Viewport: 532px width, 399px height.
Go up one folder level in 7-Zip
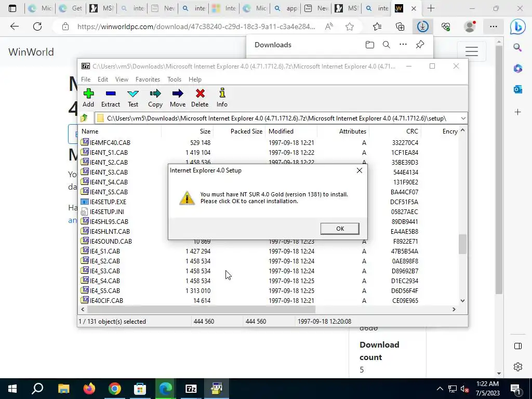coord(84,118)
